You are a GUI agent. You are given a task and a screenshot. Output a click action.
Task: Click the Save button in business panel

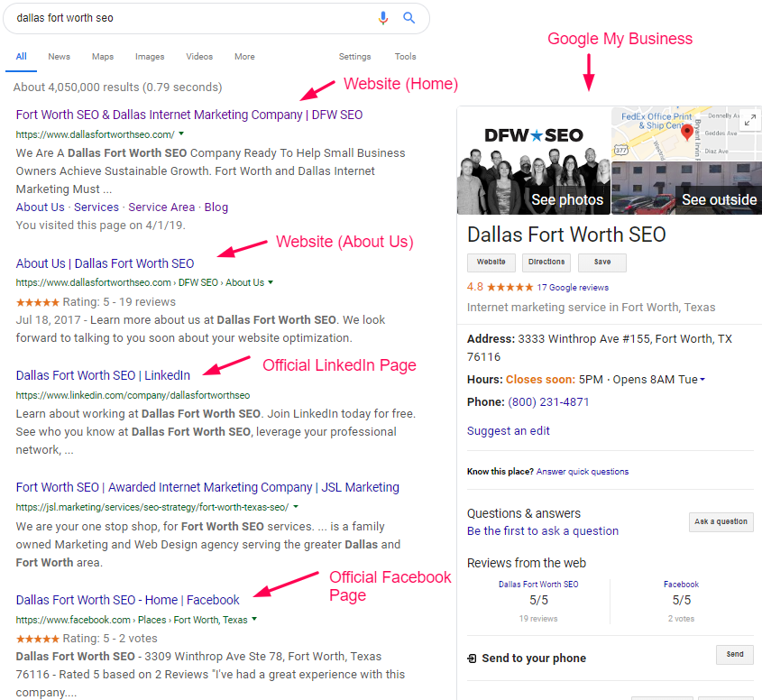point(602,262)
